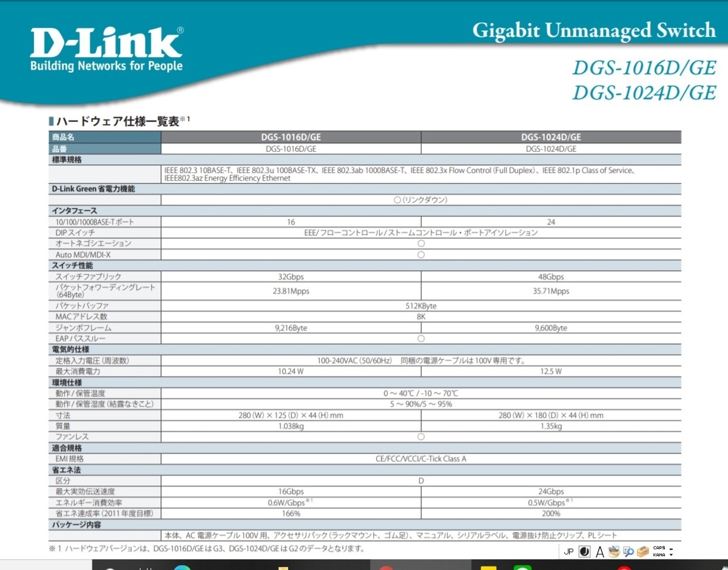Click the large DGS-1016D/GE banner title
Screen dimensions: 728x570
pyautogui.click(x=644, y=67)
